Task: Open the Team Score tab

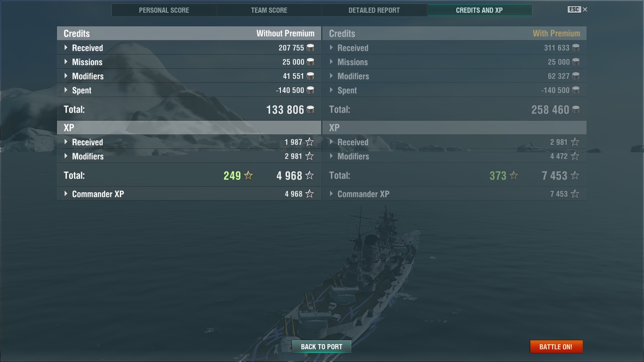Action: click(269, 10)
